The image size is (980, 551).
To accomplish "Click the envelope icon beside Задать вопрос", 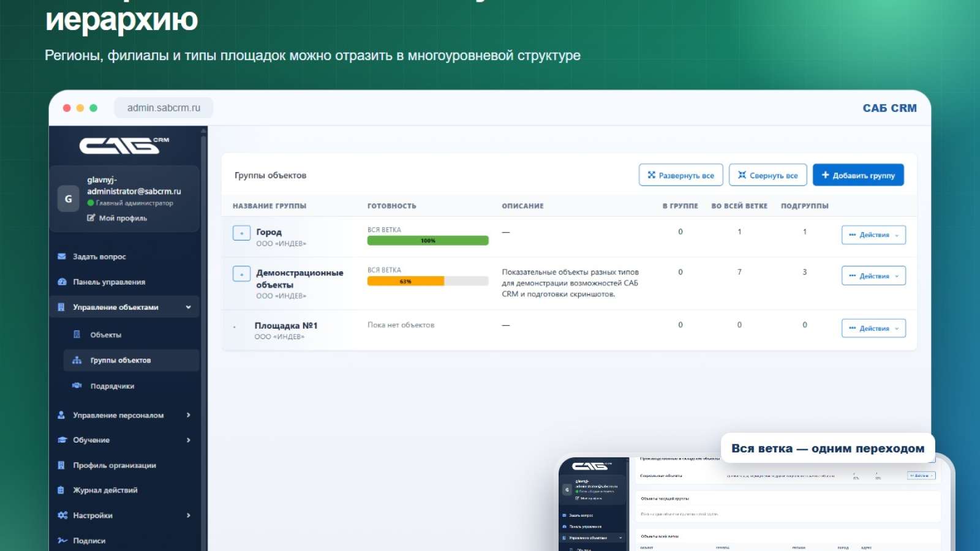I will tap(62, 257).
